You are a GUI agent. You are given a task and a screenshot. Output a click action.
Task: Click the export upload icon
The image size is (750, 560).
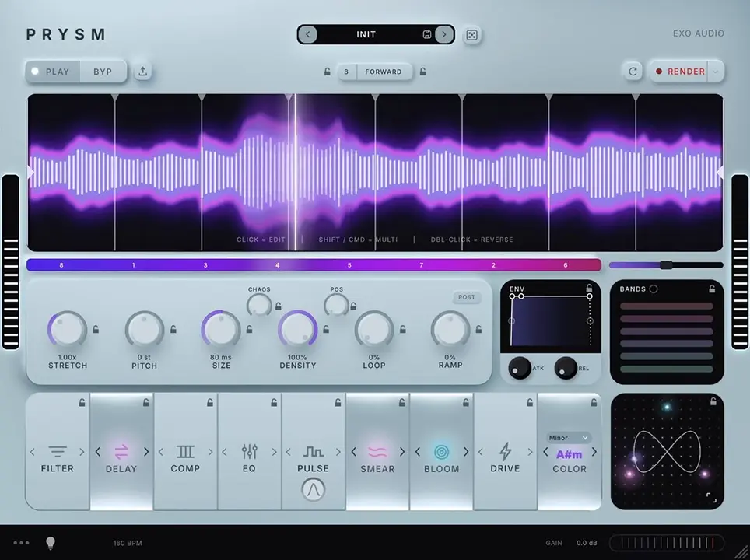pyautogui.click(x=142, y=72)
